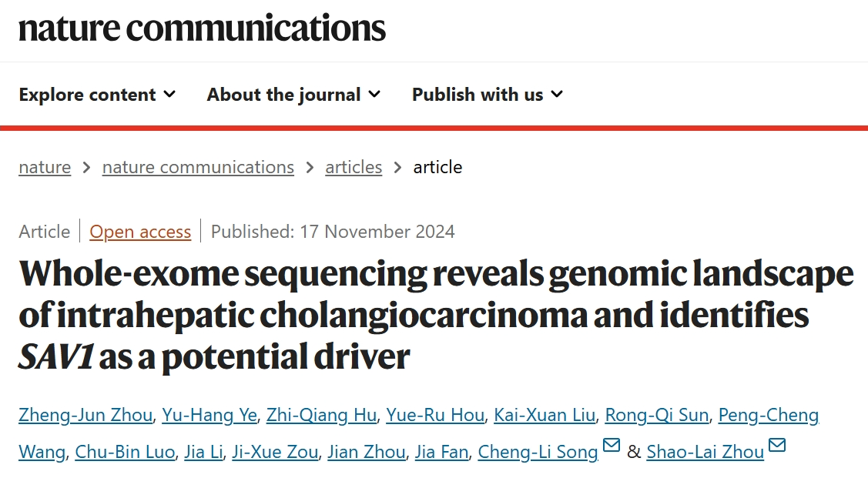Select corresponding author Shao-Lai Zhou's name
Screen dimensions: 868x478
coord(705,452)
